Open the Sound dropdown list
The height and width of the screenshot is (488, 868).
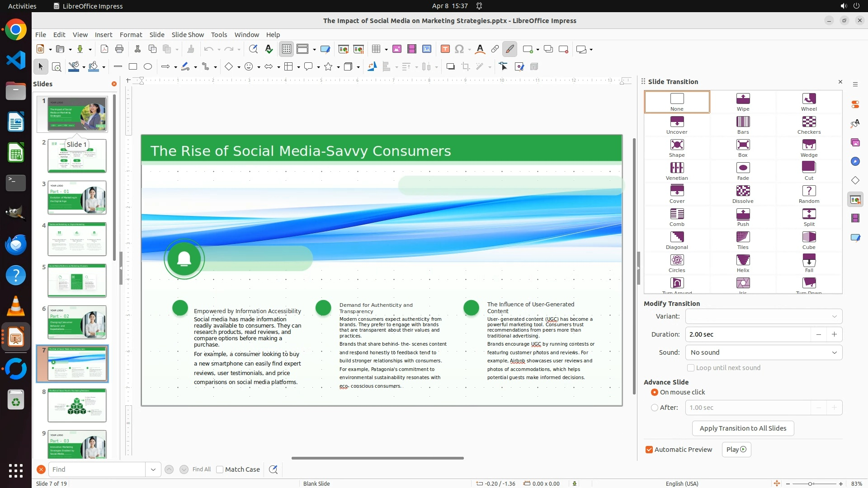point(764,352)
